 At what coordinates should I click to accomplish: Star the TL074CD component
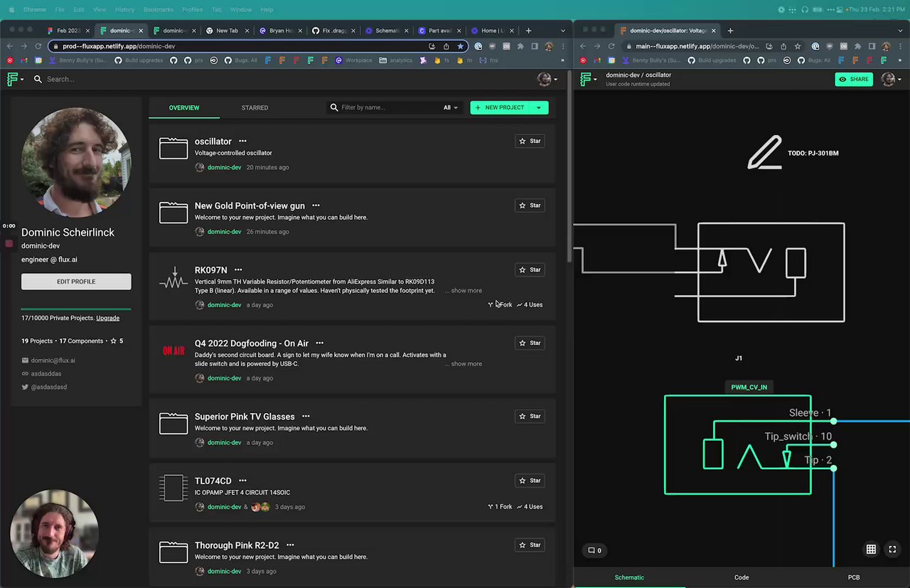click(530, 481)
